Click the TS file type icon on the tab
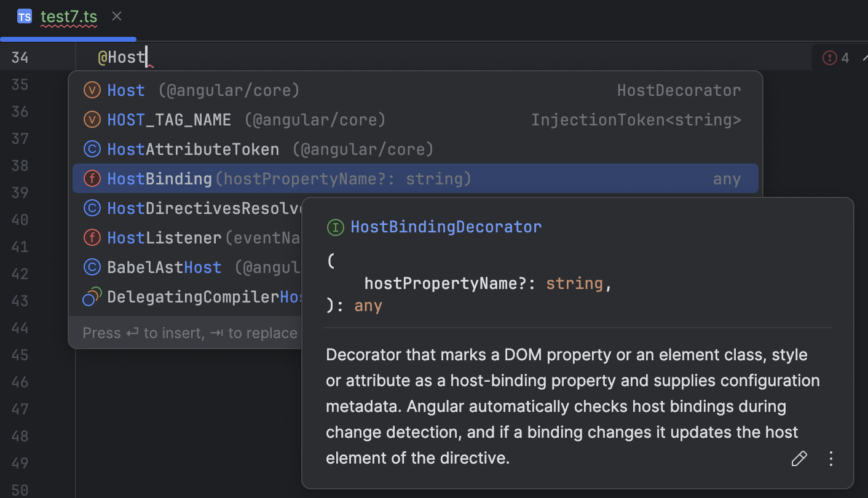Screen dimensions: 868x498 pos(24,16)
